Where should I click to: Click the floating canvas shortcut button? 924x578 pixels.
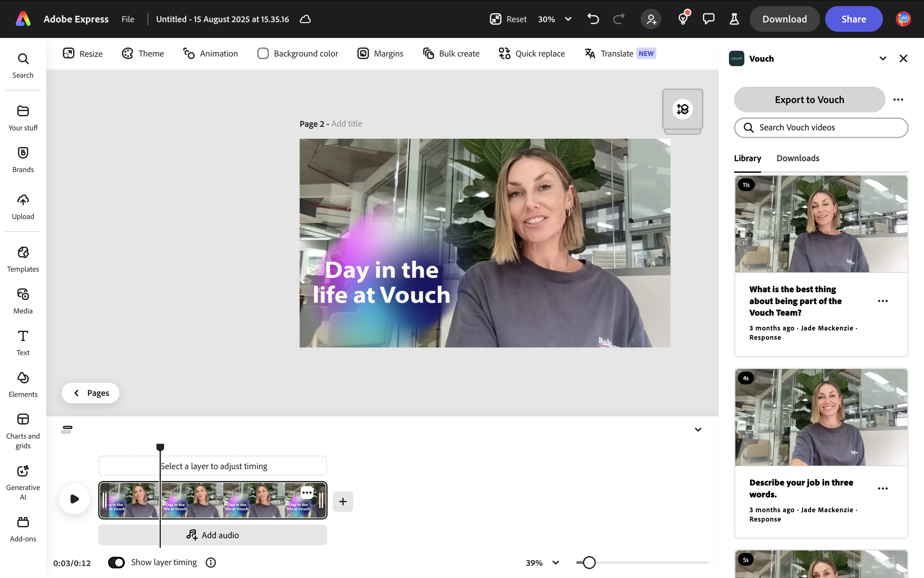(683, 109)
